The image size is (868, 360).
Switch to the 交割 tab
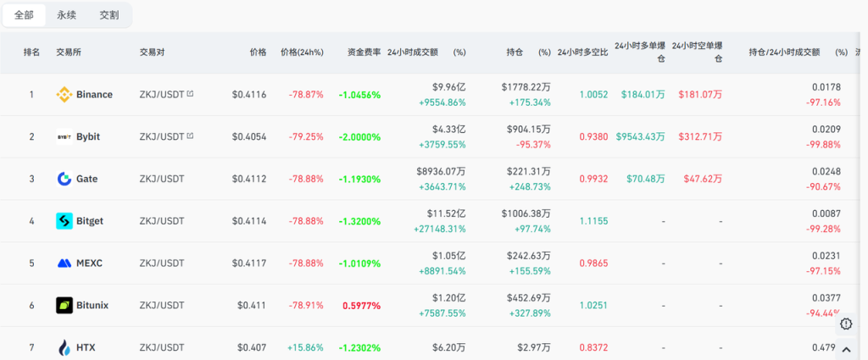pyautogui.click(x=109, y=15)
